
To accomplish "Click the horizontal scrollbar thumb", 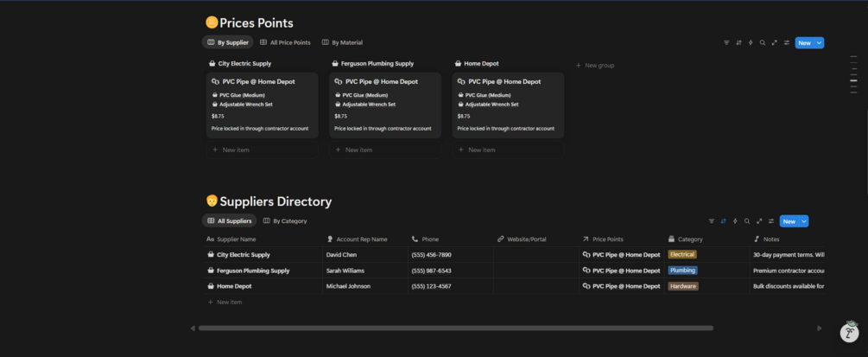I will (456, 328).
